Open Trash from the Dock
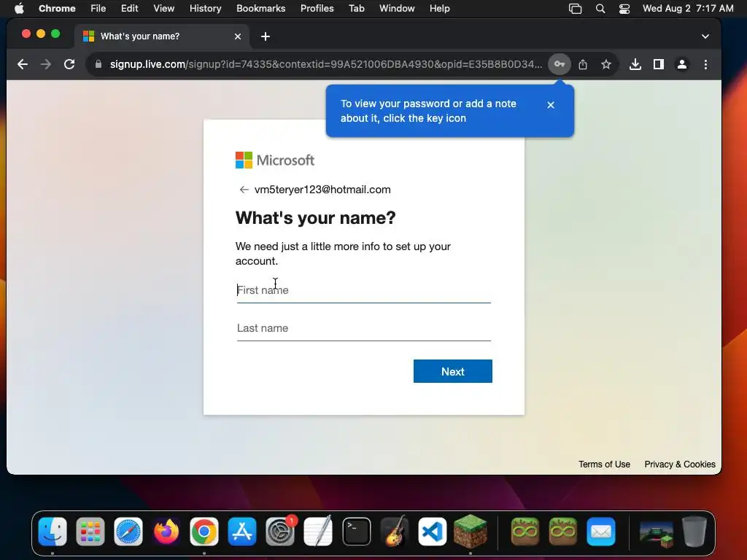The height and width of the screenshot is (560, 747). click(x=694, y=532)
